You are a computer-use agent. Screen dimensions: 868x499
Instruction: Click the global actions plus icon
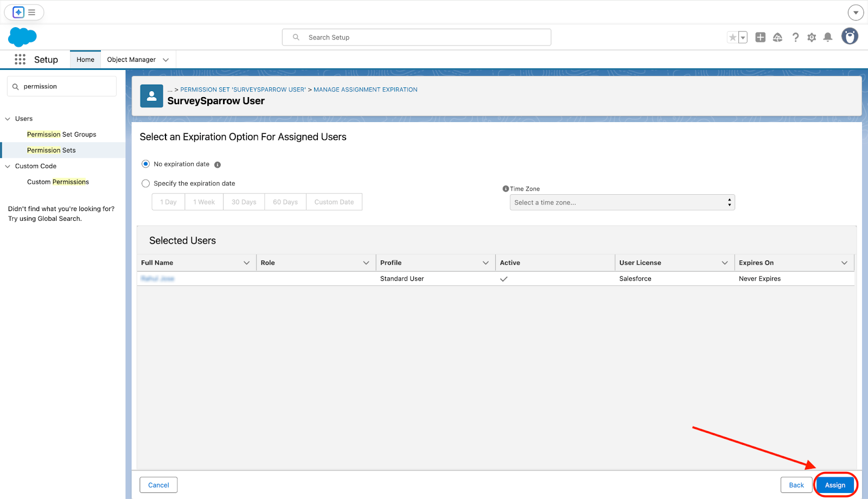click(x=761, y=37)
